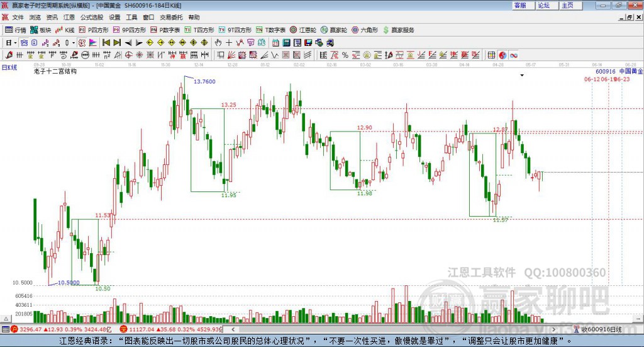Screen dimensions: 644x347
Task: Expand the 日 period dropdown arrow
Action: 15,43
